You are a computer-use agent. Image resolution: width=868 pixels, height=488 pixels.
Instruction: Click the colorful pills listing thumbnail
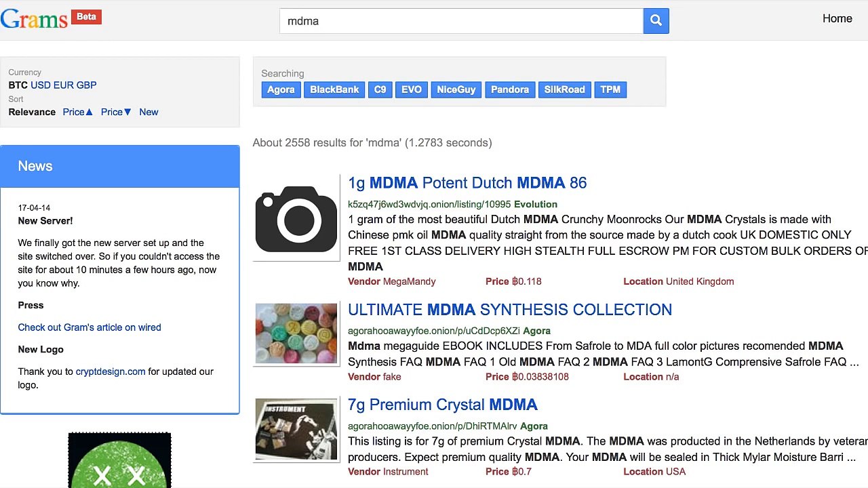point(296,333)
